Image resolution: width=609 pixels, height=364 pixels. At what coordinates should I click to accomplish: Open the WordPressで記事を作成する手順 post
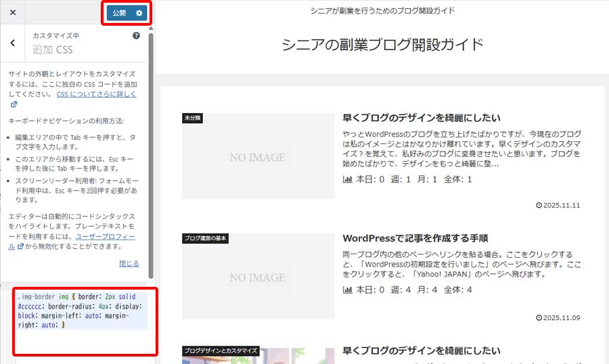tap(425, 238)
